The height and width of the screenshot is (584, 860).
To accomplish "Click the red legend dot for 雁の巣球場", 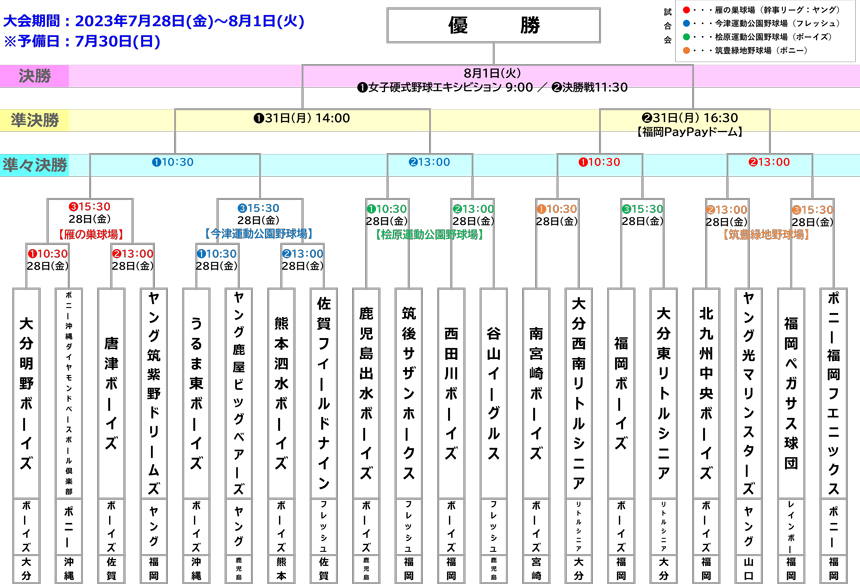I will pyautogui.click(x=685, y=8).
